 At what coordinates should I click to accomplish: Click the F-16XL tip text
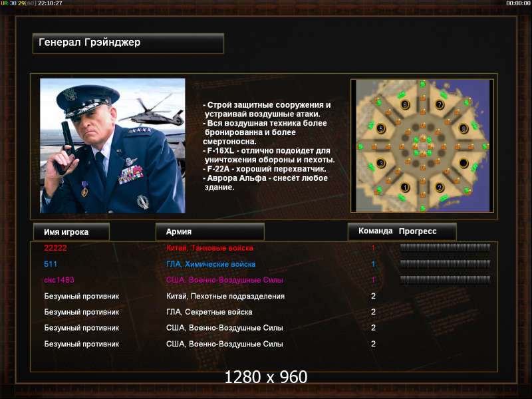click(x=269, y=155)
